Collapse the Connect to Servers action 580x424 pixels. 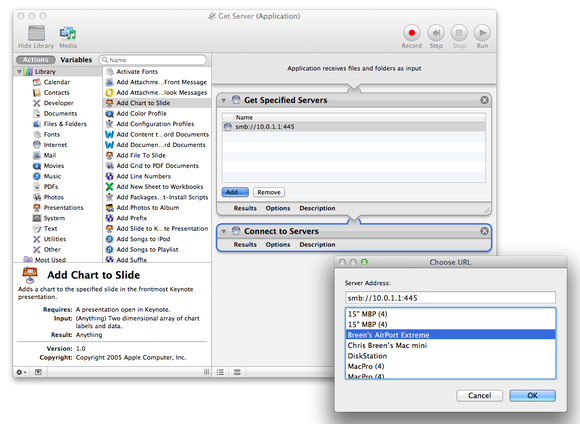[223, 231]
